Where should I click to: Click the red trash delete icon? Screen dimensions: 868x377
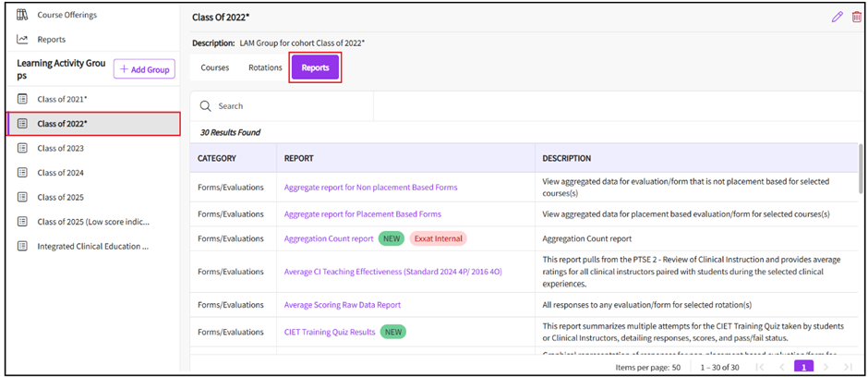tap(856, 17)
